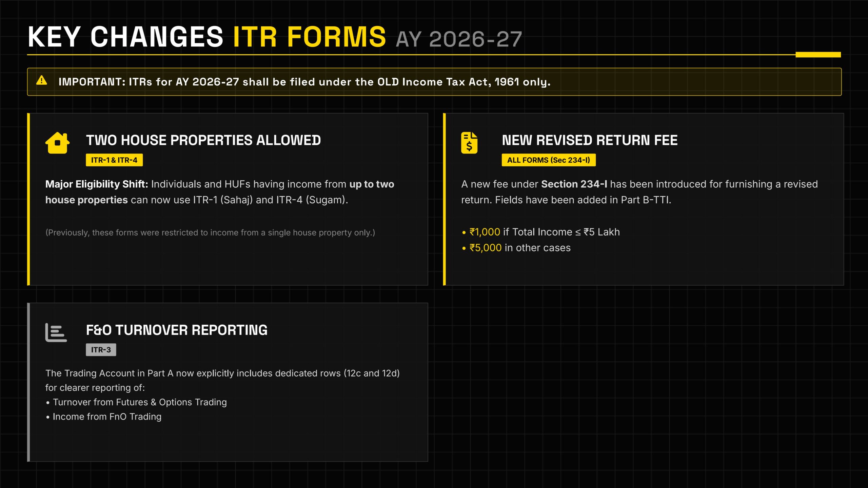Click 'for clearer reporting of:' line
The height and width of the screenshot is (488, 868).
pyautogui.click(x=95, y=388)
